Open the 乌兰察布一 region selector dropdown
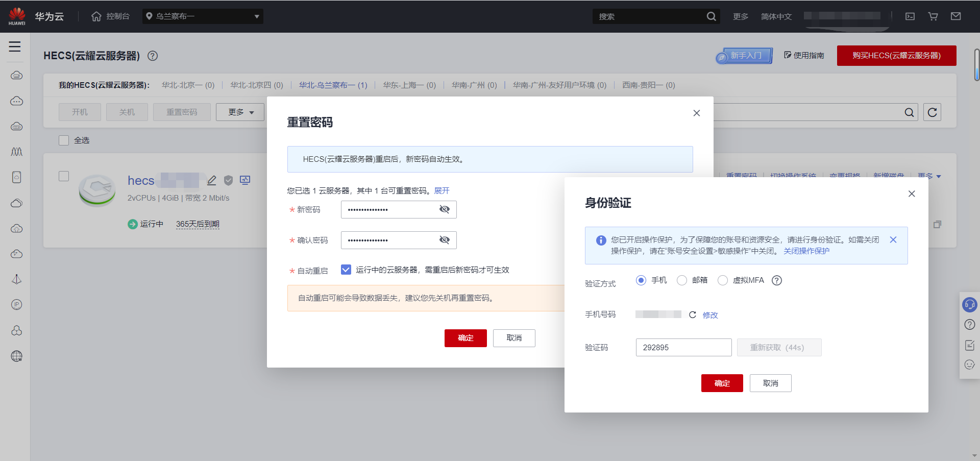This screenshot has width=980, height=461. (203, 16)
